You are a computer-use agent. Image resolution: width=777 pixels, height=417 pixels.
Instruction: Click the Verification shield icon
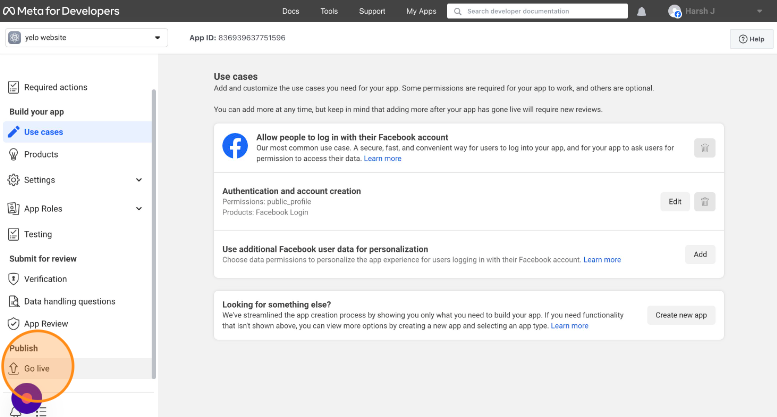pyautogui.click(x=13, y=279)
